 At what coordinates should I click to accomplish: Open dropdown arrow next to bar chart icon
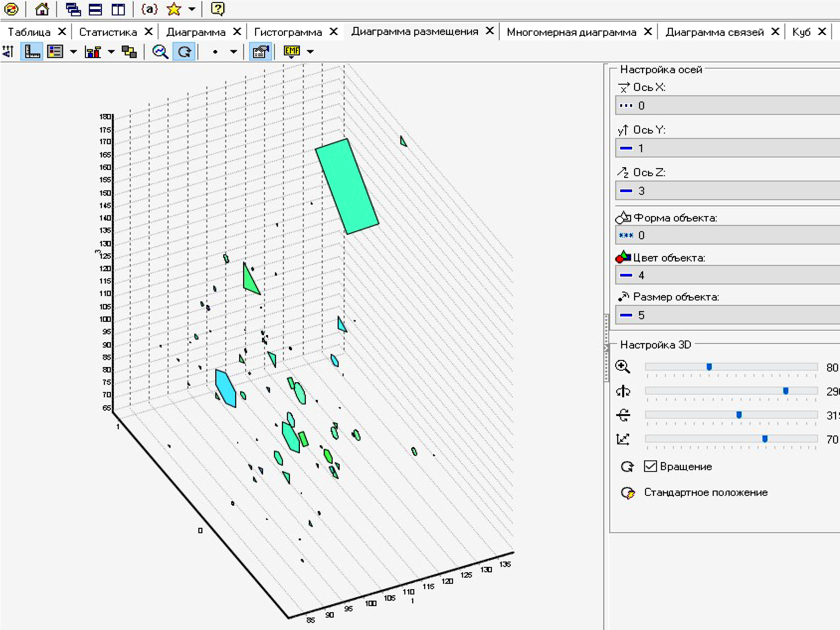coord(111,52)
